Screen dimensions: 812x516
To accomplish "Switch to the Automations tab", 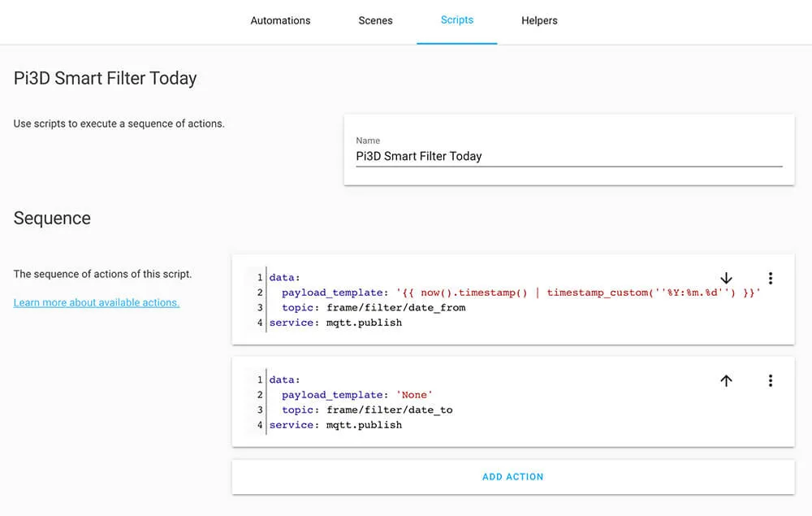I will [x=280, y=21].
